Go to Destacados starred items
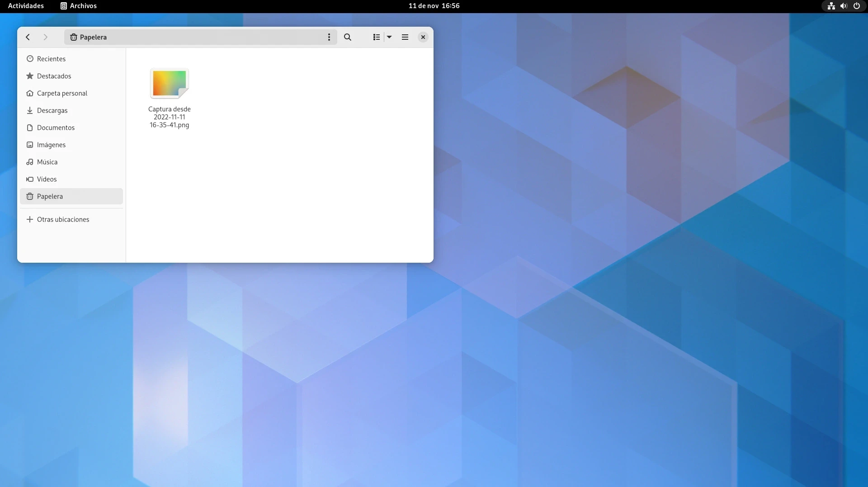 click(54, 76)
